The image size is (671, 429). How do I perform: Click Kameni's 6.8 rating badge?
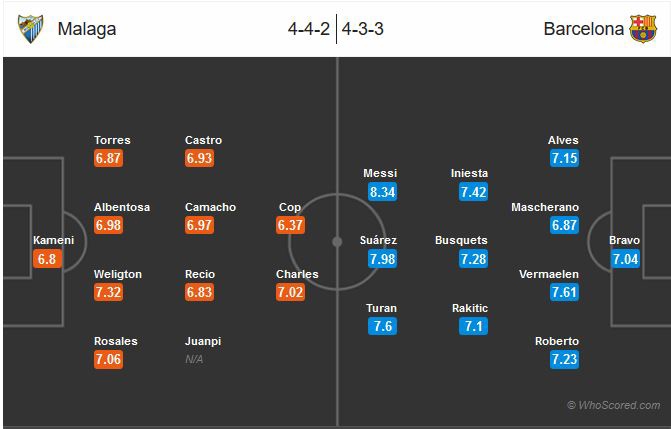coord(47,259)
